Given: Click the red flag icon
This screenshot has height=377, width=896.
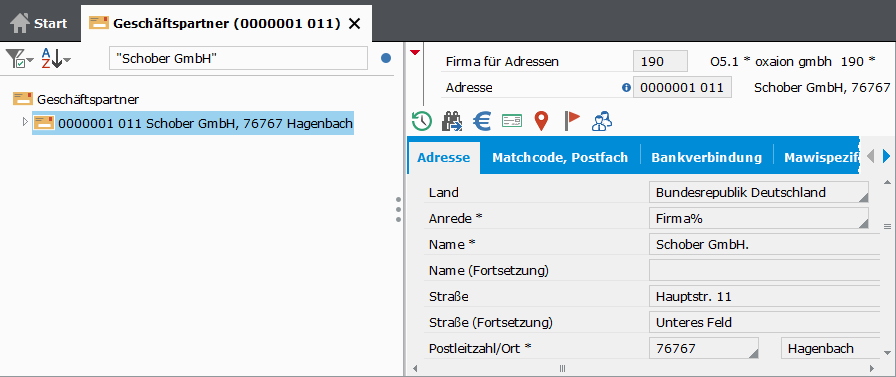Looking at the screenshot, I should [571, 121].
